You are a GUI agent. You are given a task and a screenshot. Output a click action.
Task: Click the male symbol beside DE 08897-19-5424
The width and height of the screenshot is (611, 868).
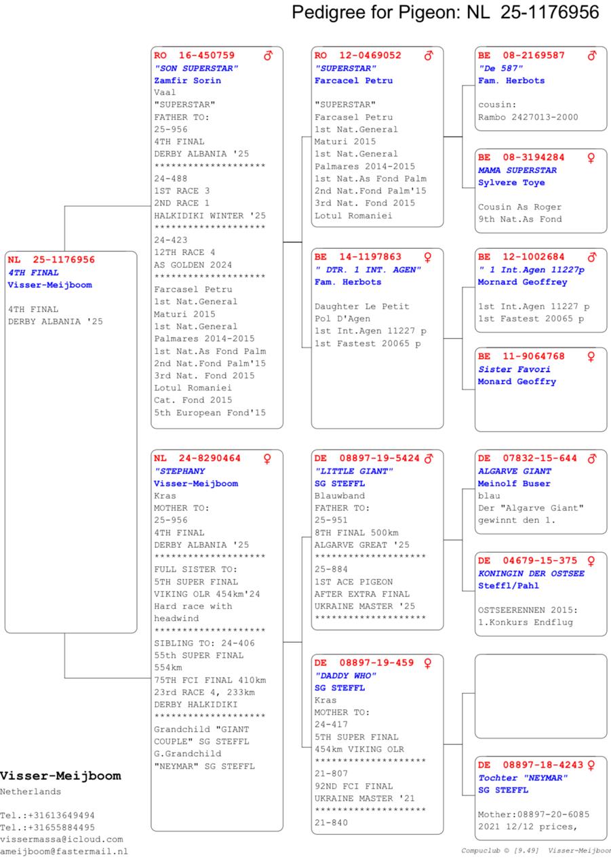[429, 458]
